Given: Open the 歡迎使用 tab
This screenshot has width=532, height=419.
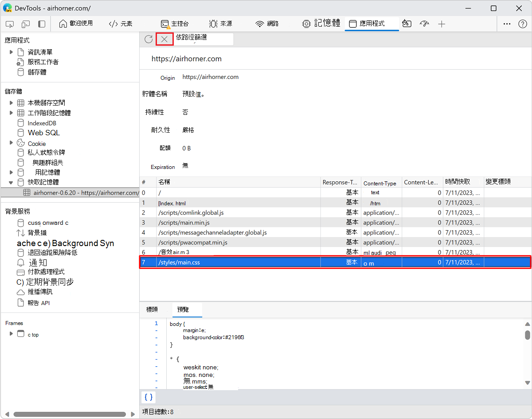Looking at the screenshot, I should coord(76,23).
